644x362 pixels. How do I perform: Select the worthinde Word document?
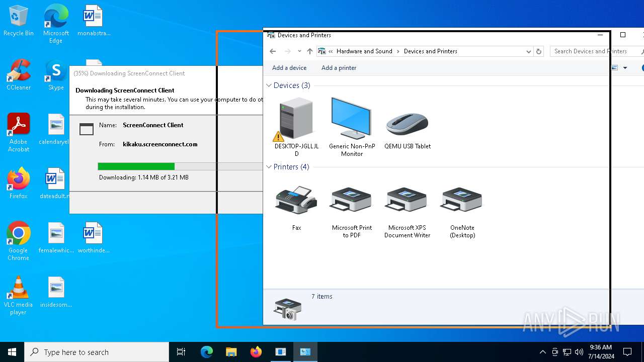(94, 238)
